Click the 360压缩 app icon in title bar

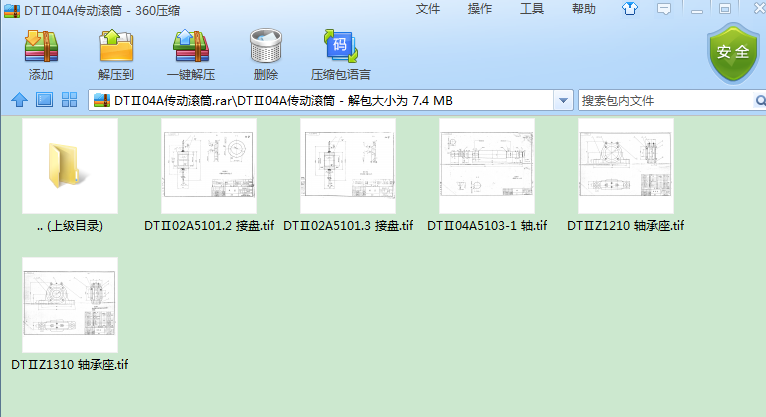(x=12, y=10)
